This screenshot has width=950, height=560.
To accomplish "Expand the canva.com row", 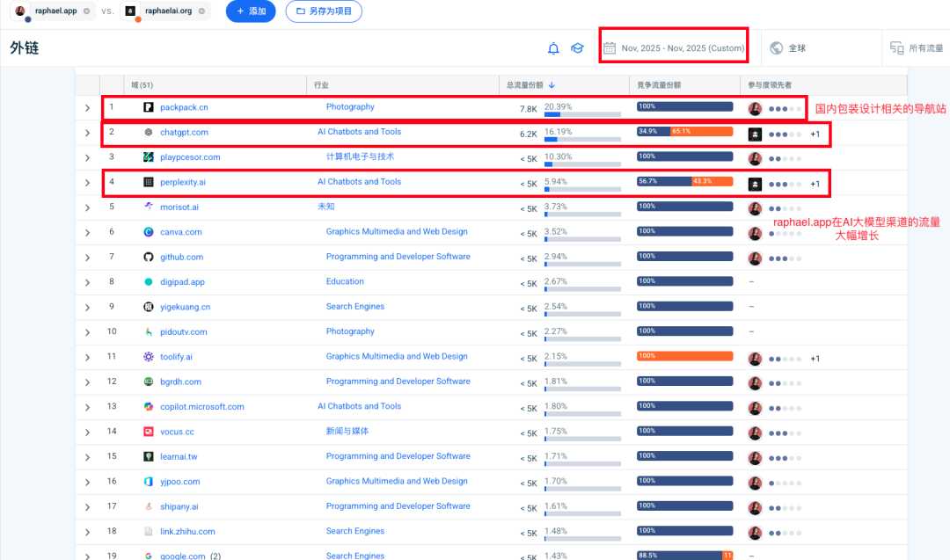I will point(87,232).
